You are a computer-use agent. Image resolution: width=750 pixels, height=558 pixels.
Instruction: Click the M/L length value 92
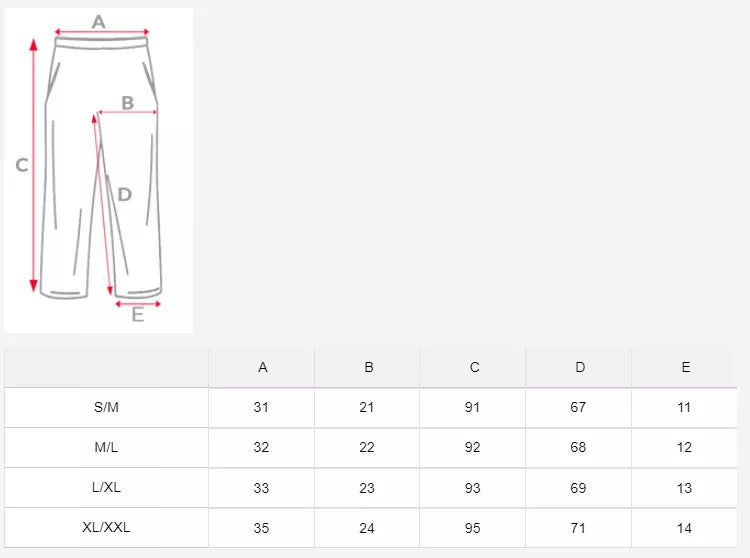coord(472,447)
